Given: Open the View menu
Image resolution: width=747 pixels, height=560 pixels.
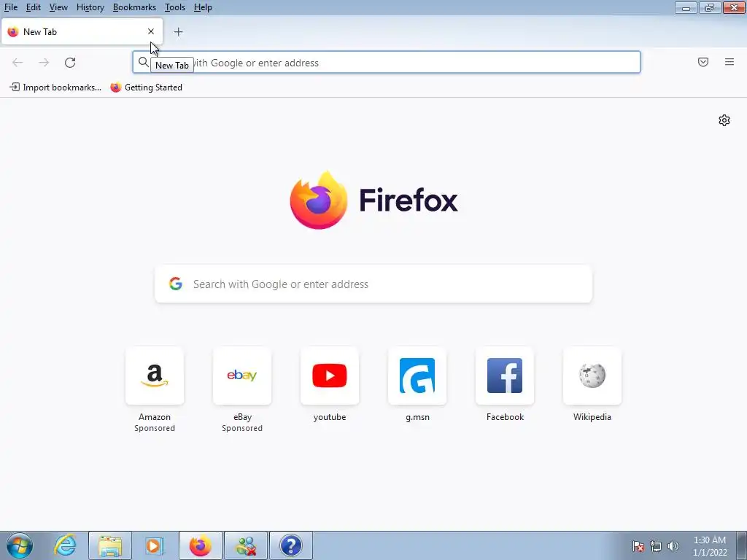Looking at the screenshot, I should pyautogui.click(x=58, y=7).
